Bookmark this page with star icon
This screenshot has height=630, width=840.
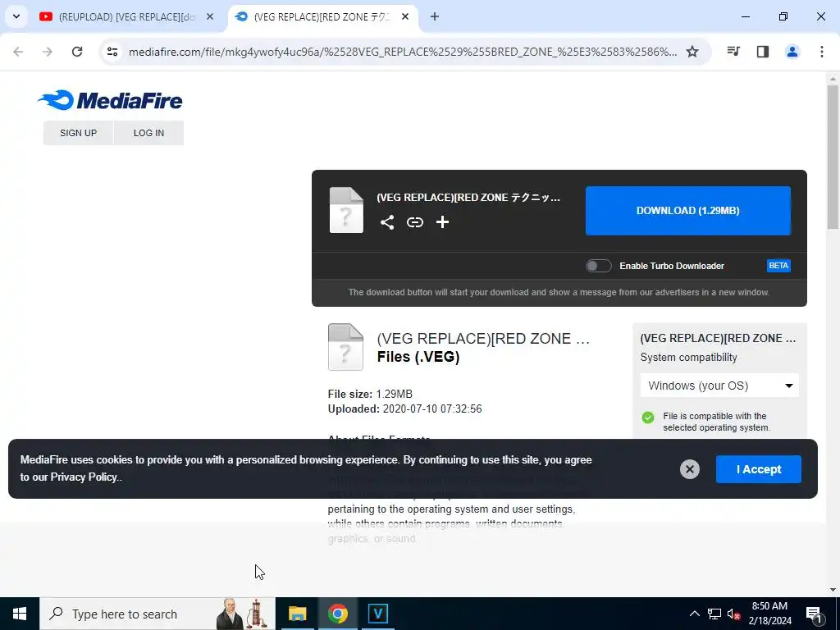click(x=692, y=52)
